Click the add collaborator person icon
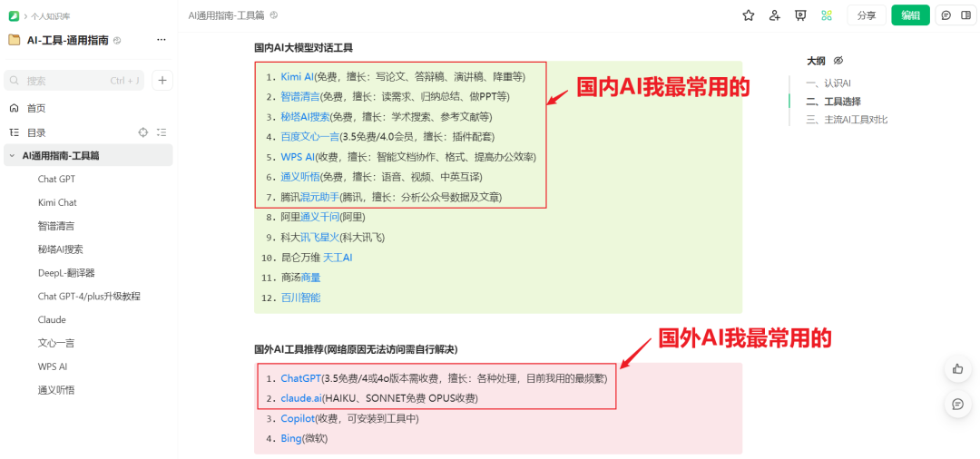Viewport: 980px width, 459px height. 775,15
